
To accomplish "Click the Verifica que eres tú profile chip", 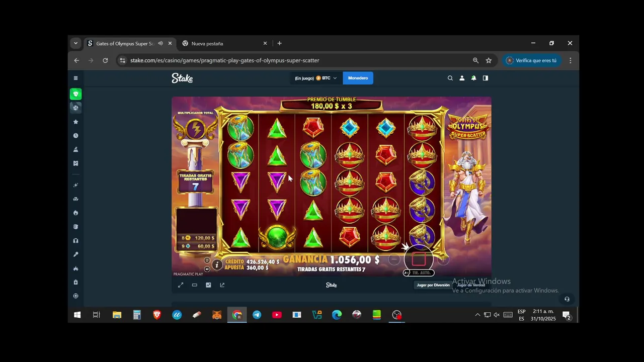I will [532, 60].
